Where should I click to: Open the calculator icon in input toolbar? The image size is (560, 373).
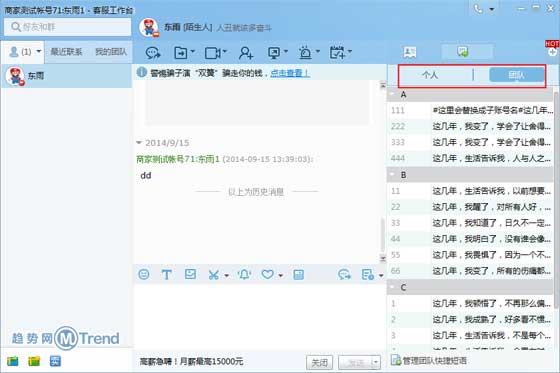298,274
